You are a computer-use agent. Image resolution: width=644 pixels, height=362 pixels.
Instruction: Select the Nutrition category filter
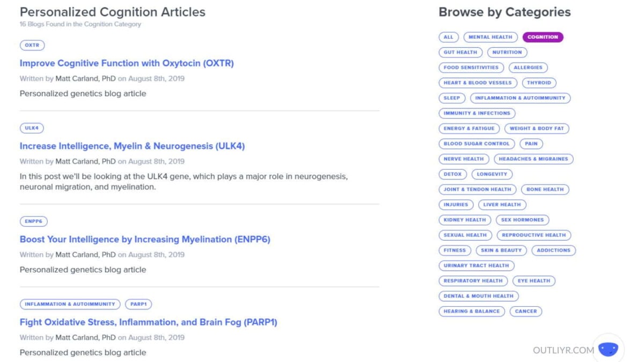[x=507, y=52]
